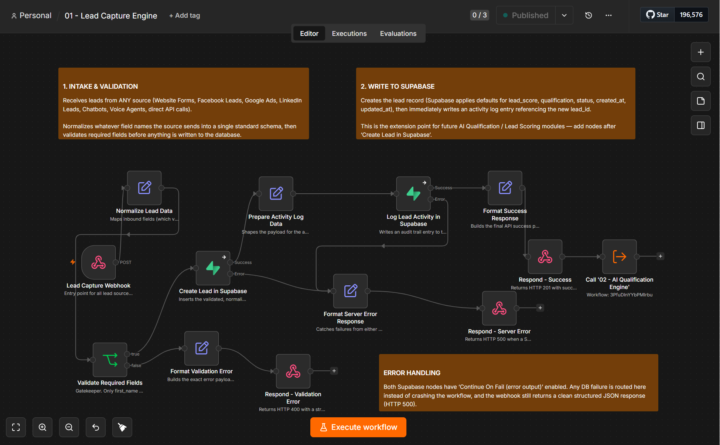Select the Lead Capture Webhook node icon
This screenshot has width=720, height=445.
coord(98,262)
